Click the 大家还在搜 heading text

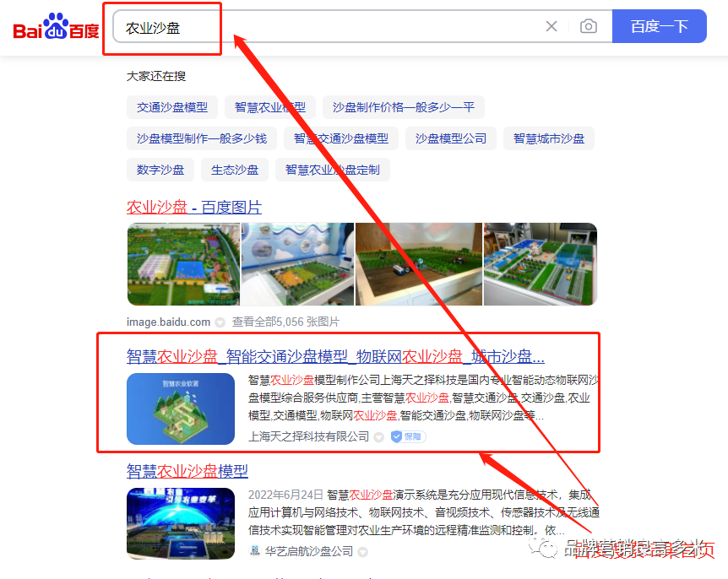(156, 76)
